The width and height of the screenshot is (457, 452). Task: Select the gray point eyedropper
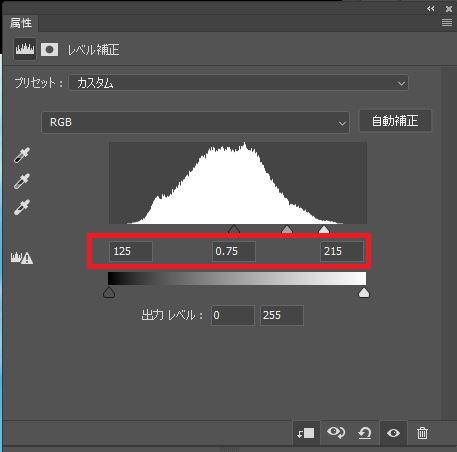[x=22, y=181]
